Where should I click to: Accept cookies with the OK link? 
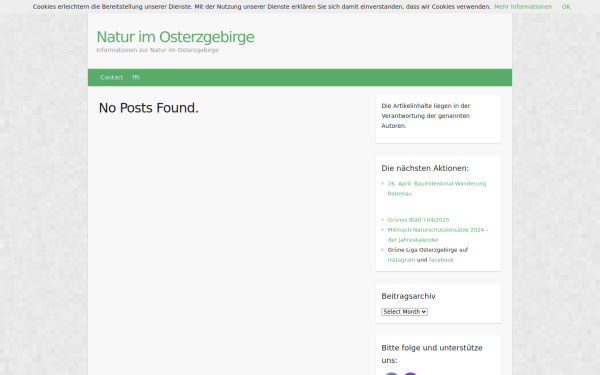(566, 7)
